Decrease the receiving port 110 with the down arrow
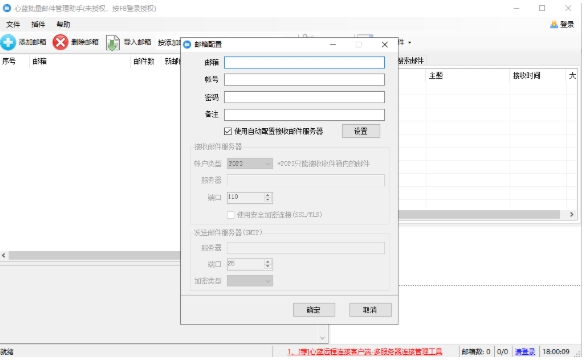Screen dimensions: 585x360 click(x=268, y=200)
